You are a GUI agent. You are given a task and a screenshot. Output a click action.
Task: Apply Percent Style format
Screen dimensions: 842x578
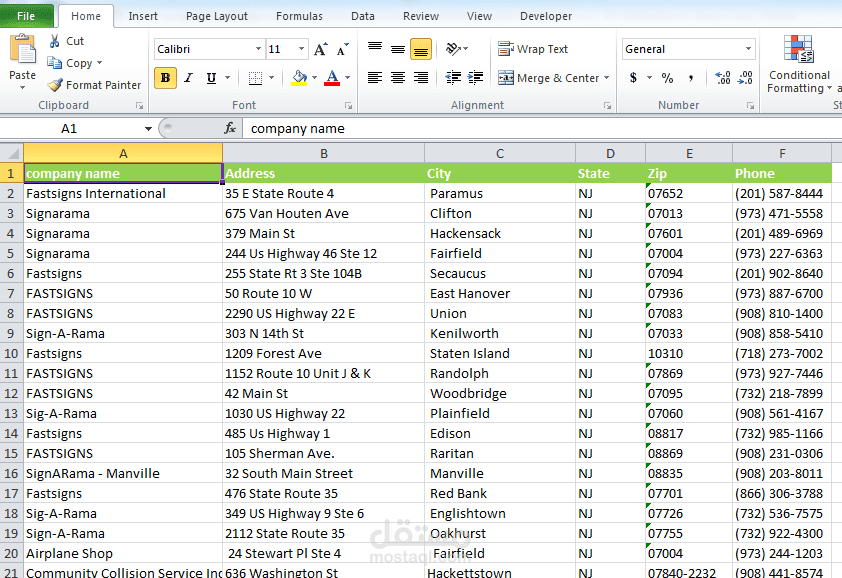coord(667,78)
